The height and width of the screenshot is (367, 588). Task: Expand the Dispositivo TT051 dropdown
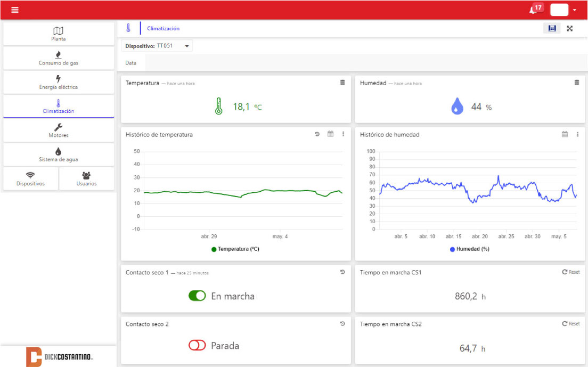click(187, 46)
